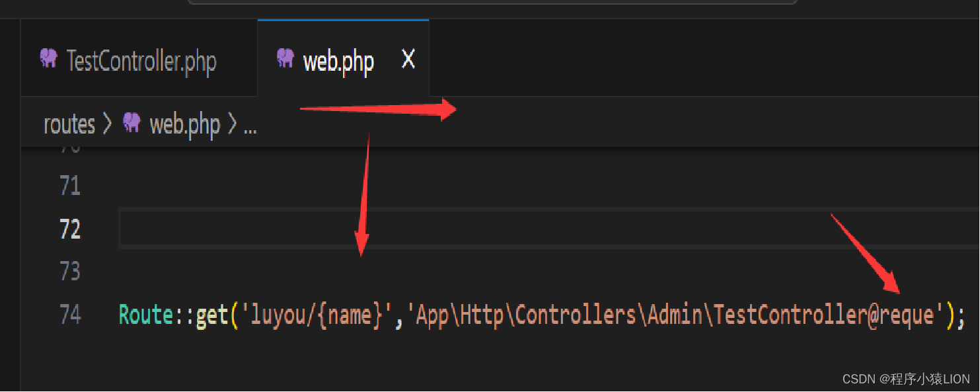Close the web.php tab with the X
This screenshot has width=980, height=392.
[408, 59]
